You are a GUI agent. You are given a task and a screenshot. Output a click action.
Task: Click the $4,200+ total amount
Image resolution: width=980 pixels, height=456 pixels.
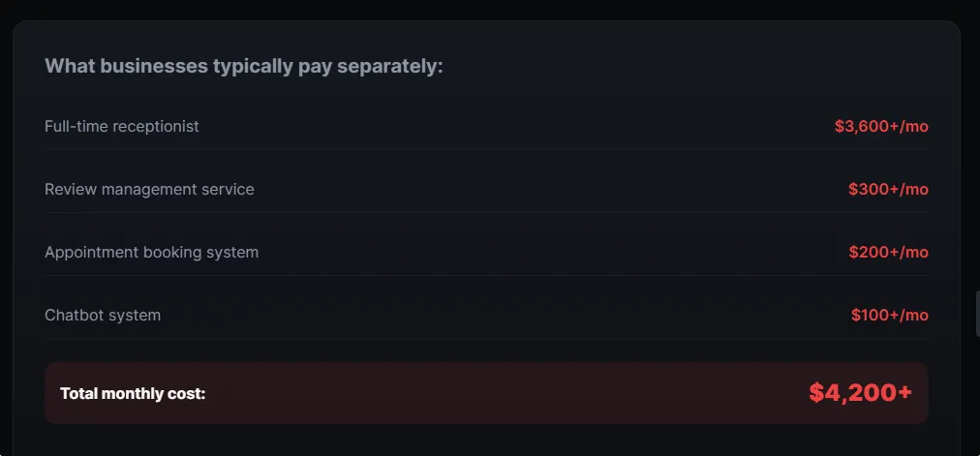click(x=860, y=393)
